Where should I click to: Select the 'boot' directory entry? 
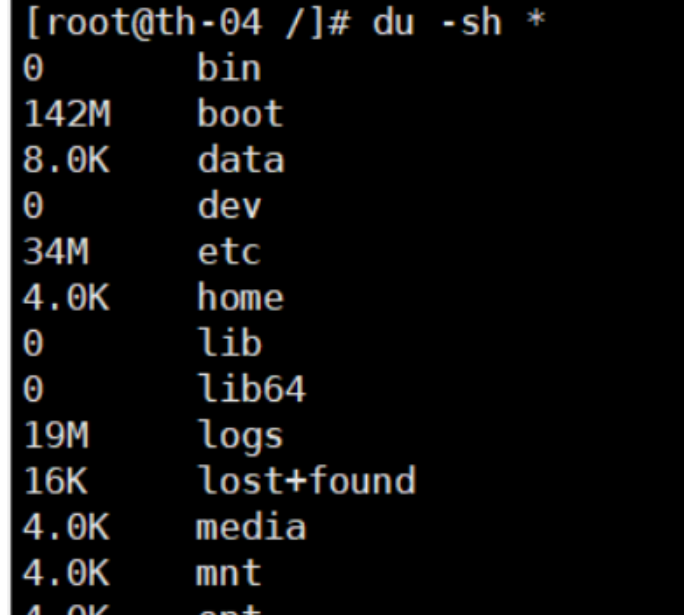(240, 113)
